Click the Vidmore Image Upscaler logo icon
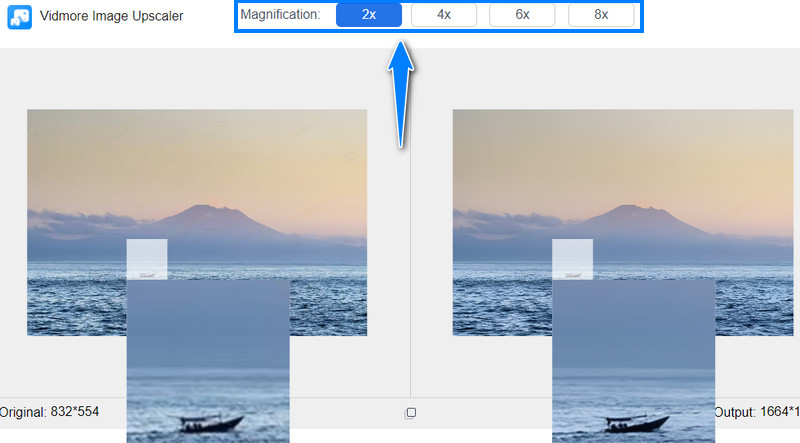Viewport: 800px width, 443px height. [x=19, y=16]
